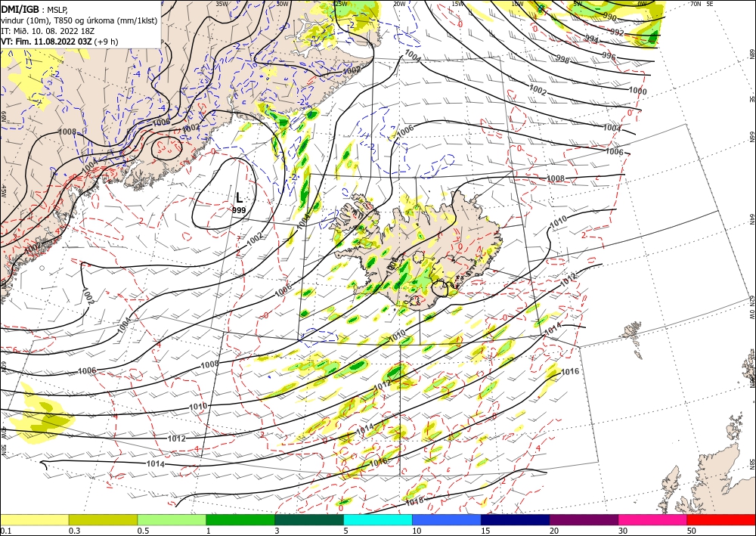Pick the blue 10–15 mm legend swatch
Screen dimensions: 756x536
[447, 519]
